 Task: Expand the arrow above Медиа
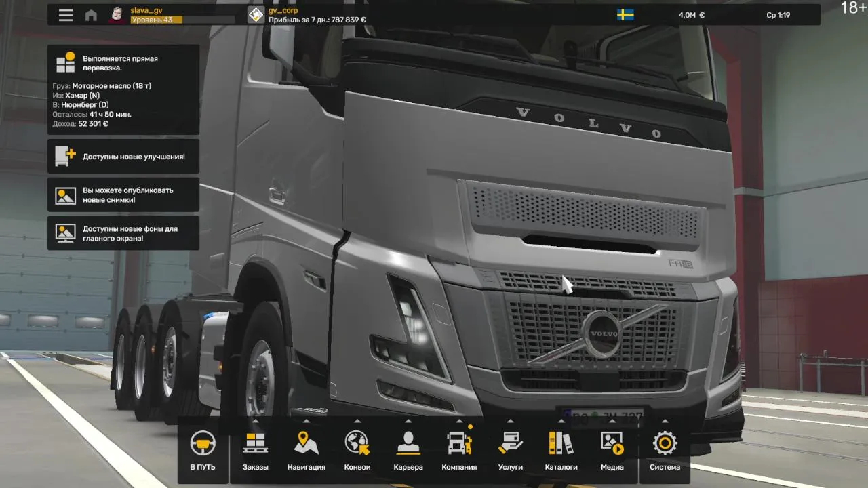(612, 421)
